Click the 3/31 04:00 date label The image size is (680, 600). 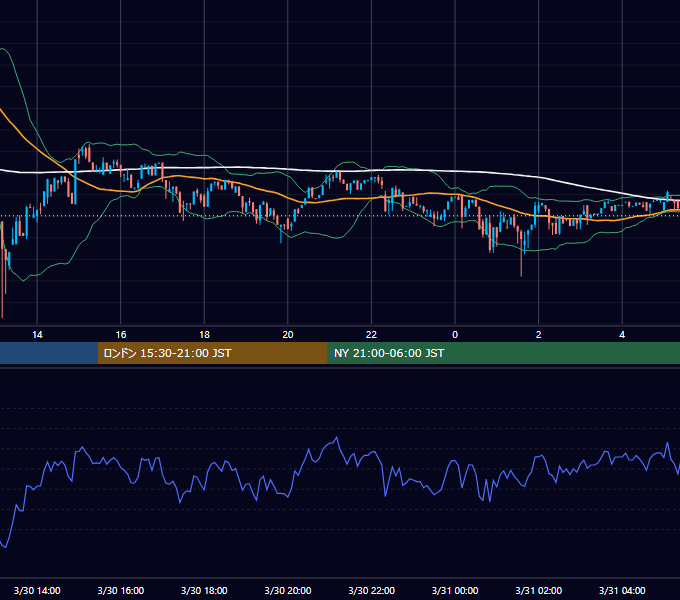point(622,590)
